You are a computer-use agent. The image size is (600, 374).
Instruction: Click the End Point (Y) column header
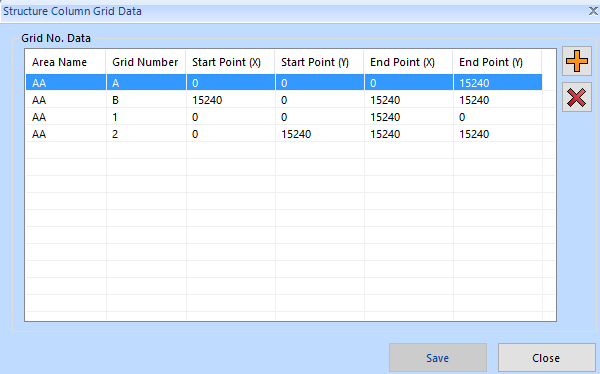497,62
